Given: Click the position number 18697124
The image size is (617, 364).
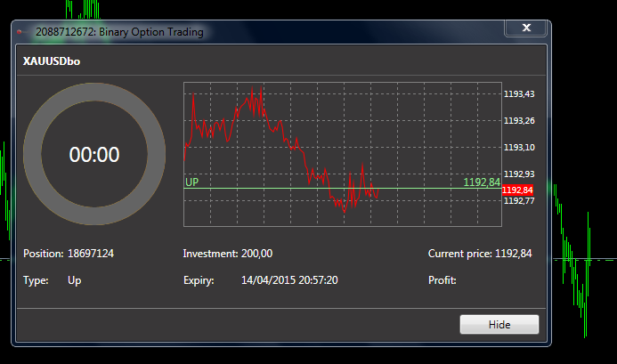Looking at the screenshot, I should coord(91,254).
